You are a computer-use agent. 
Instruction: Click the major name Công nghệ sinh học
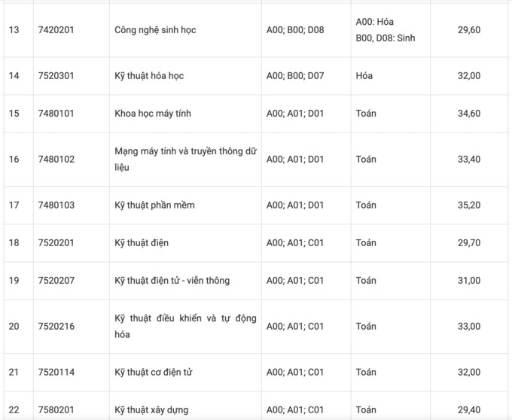click(x=156, y=30)
